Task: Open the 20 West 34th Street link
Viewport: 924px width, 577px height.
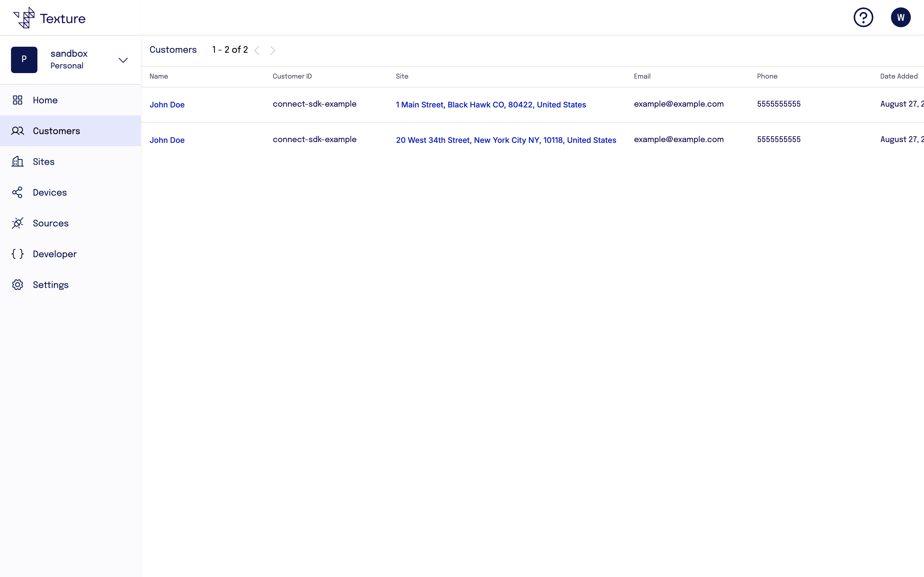Action: pos(506,140)
